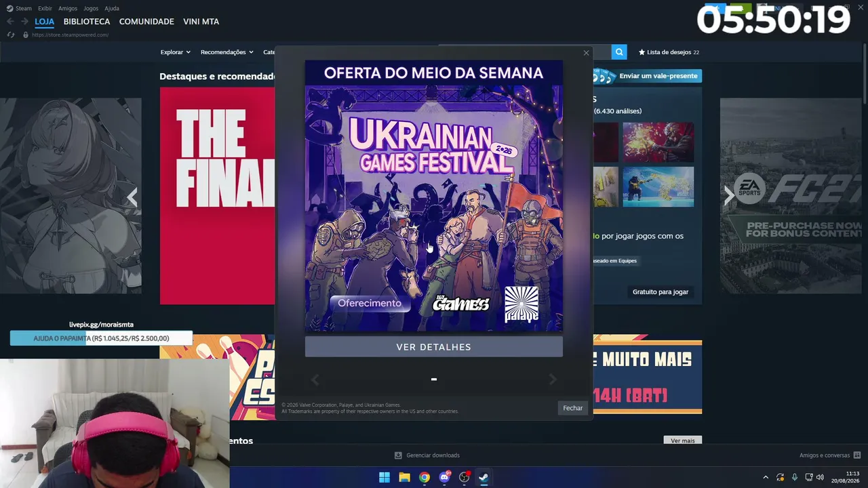Viewport: 868px width, 488px height.
Task: Open the volume control tray icon
Action: [x=820, y=477]
